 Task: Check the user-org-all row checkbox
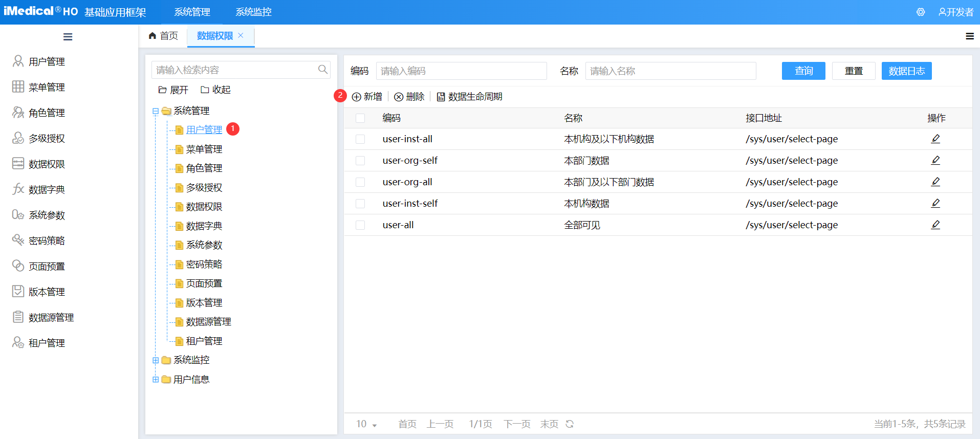tap(360, 182)
